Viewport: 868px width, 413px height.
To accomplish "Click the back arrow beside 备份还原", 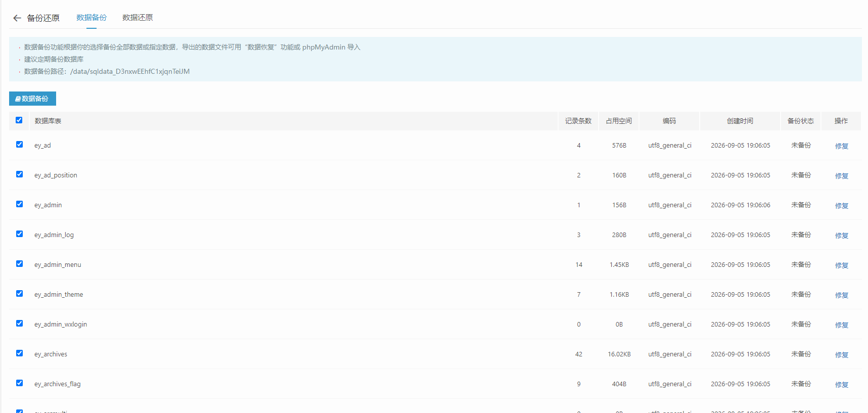I will click(x=17, y=18).
